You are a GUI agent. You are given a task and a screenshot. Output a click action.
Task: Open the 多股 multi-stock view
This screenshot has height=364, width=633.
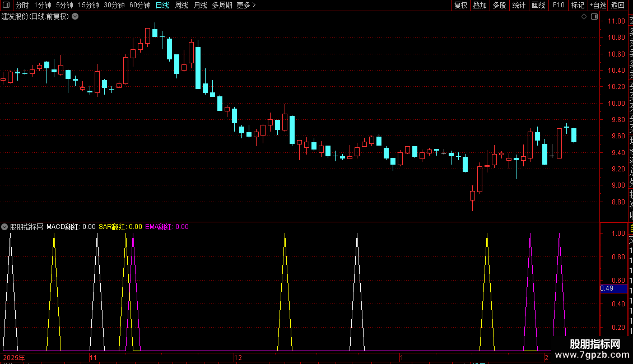[499, 5]
